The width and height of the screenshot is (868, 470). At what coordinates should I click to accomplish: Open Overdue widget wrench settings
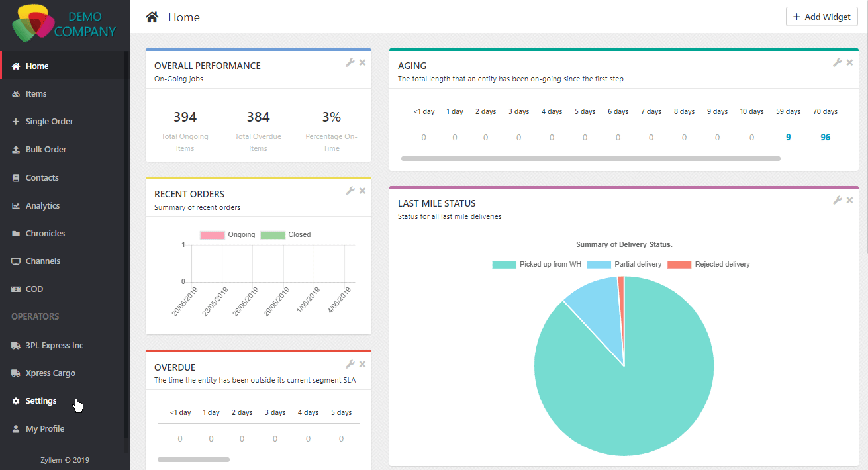point(350,364)
